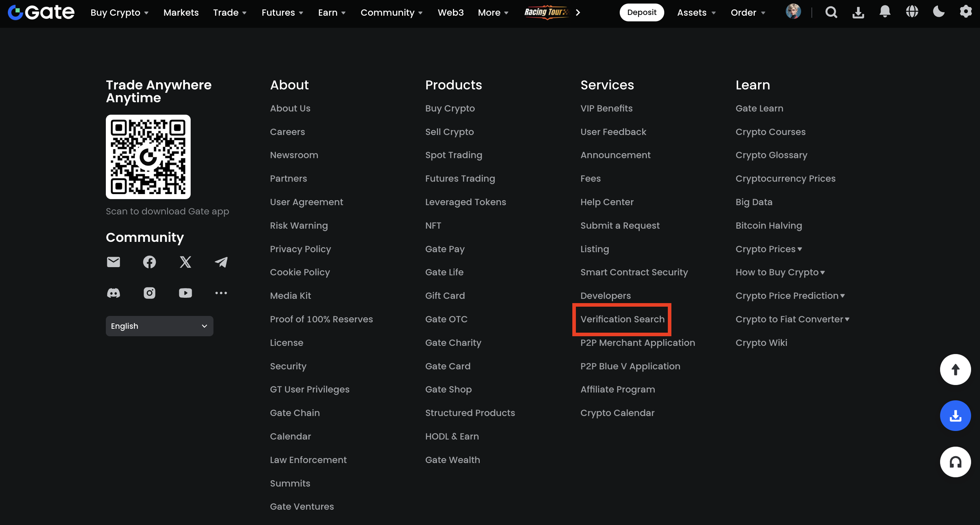The height and width of the screenshot is (525, 980).
Task: Toggle dark mode moon icon
Action: click(x=939, y=12)
